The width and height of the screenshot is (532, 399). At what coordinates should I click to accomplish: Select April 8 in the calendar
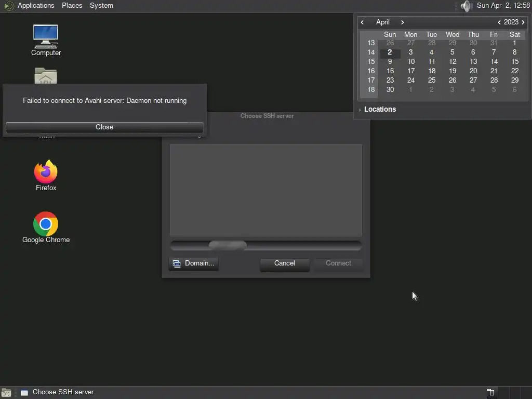(515, 52)
